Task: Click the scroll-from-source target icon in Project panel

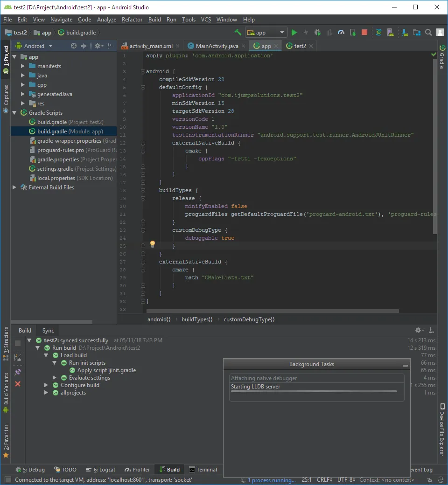Action: (x=73, y=46)
